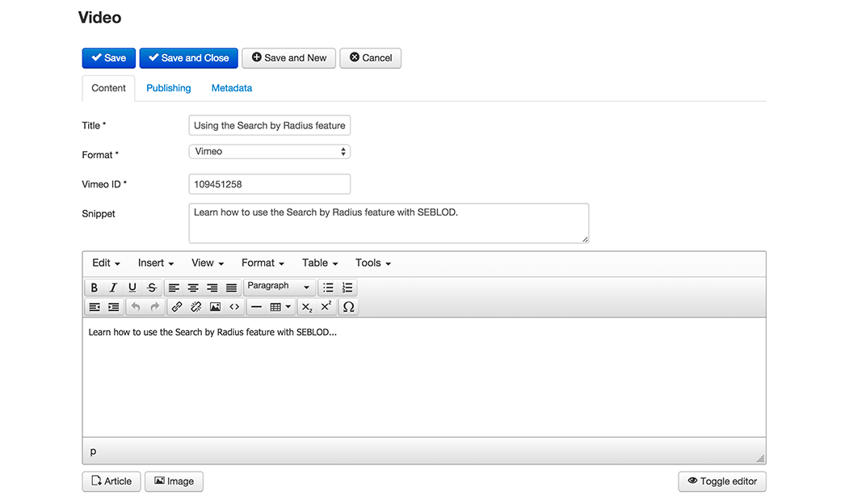Image resolution: width=845 pixels, height=504 pixels.
Task: Open the Edit menu
Action: 106,263
